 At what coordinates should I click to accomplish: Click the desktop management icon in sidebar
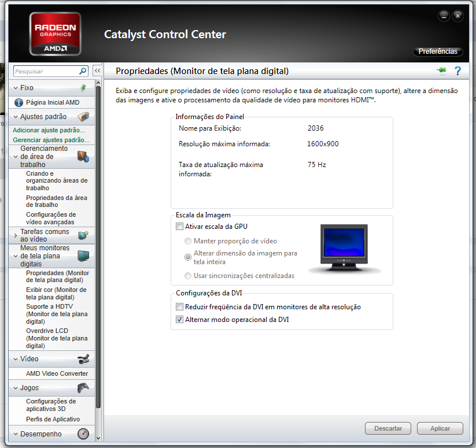tap(83, 157)
